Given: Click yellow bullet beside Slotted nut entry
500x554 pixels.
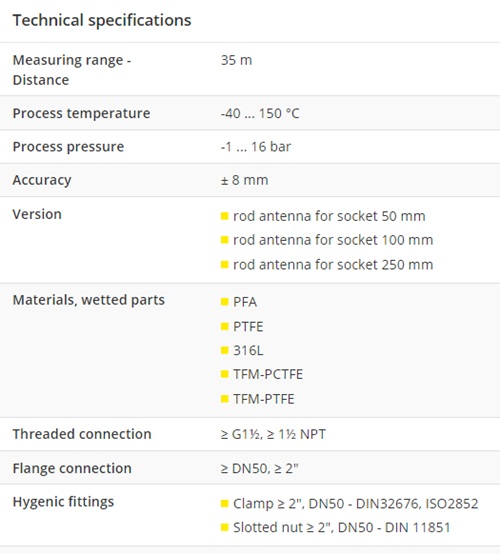Looking at the screenshot, I should (224, 528).
